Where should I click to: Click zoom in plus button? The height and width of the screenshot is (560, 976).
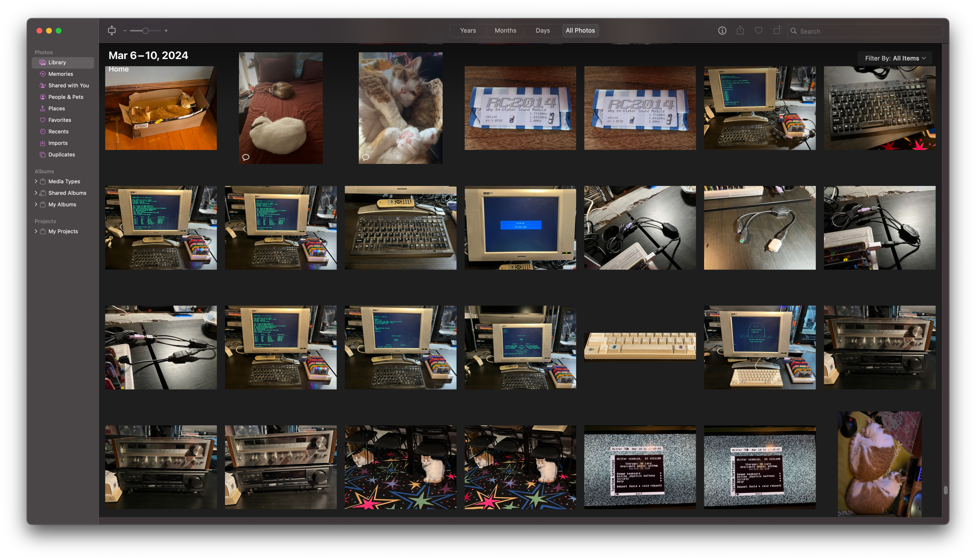[166, 31]
